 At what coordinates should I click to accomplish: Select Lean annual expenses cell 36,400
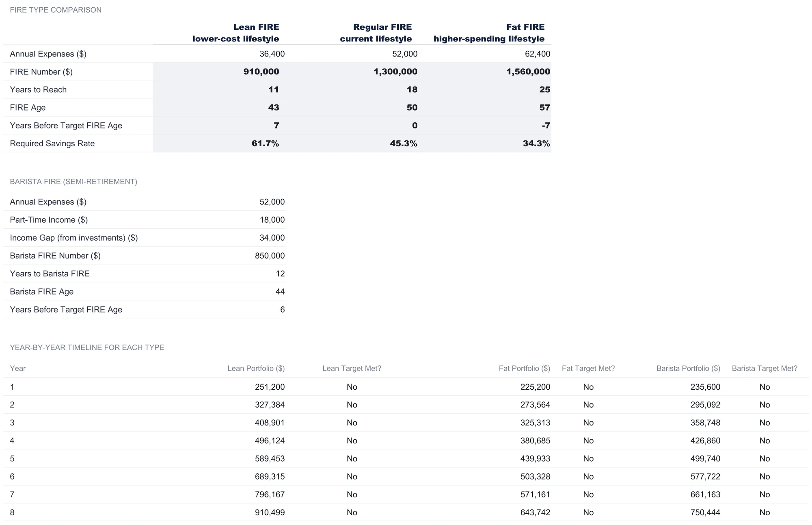coord(272,54)
